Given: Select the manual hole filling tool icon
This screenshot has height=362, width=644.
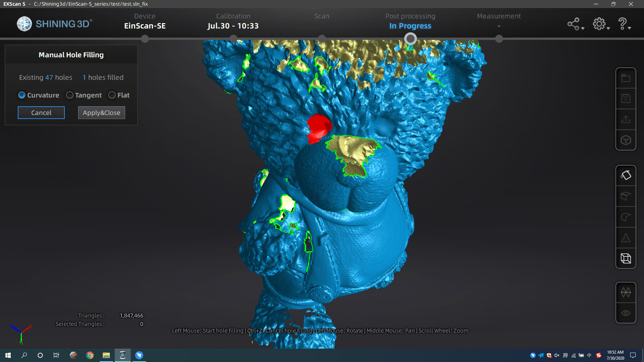Looking at the screenshot, I should [626, 175].
